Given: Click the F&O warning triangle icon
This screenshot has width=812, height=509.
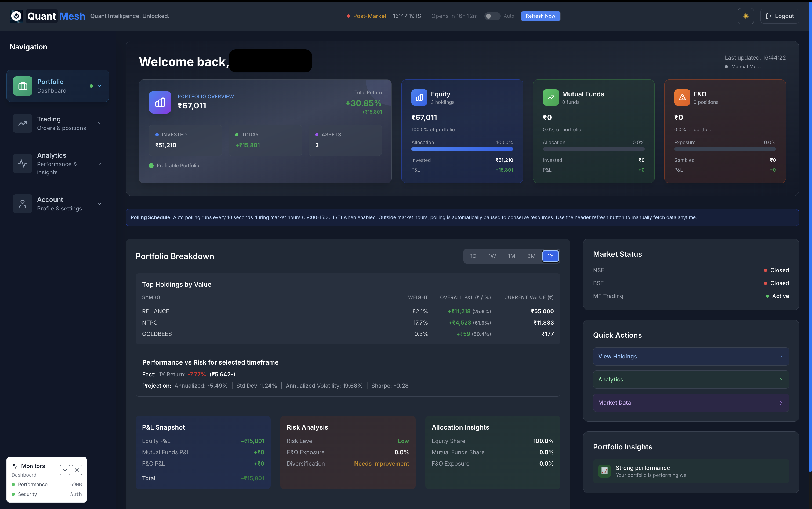Looking at the screenshot, I should pyautogui.click(x=682, y=97).
